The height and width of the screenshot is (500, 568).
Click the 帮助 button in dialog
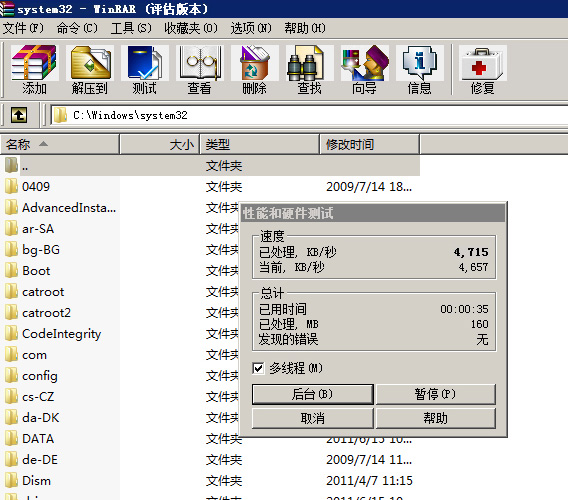pyautogui.click(x=435, y=418)
